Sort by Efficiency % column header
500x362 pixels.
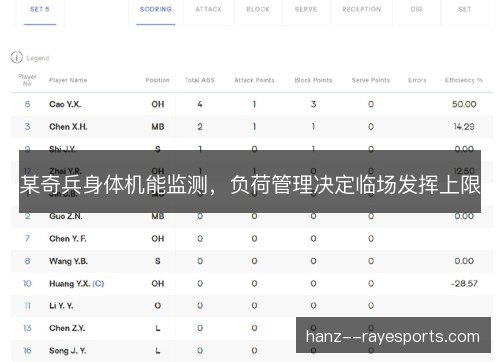(x=464, y=80)
